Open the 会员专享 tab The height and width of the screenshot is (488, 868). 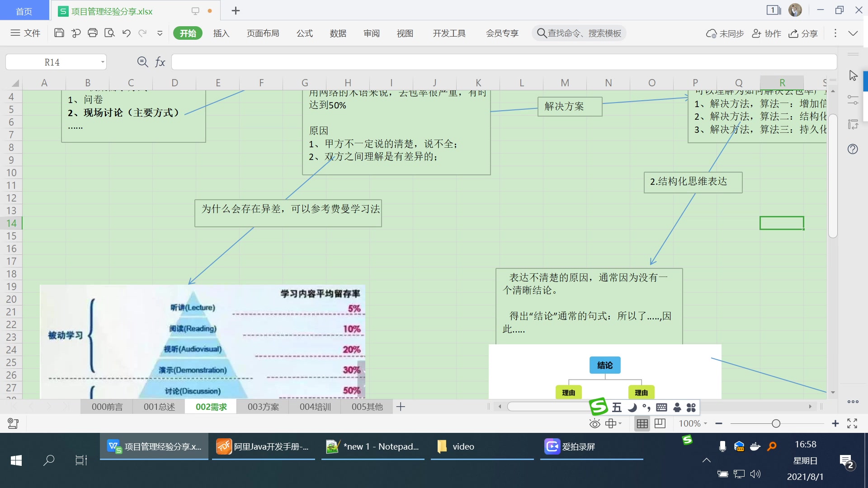click(x=502, y=33)
